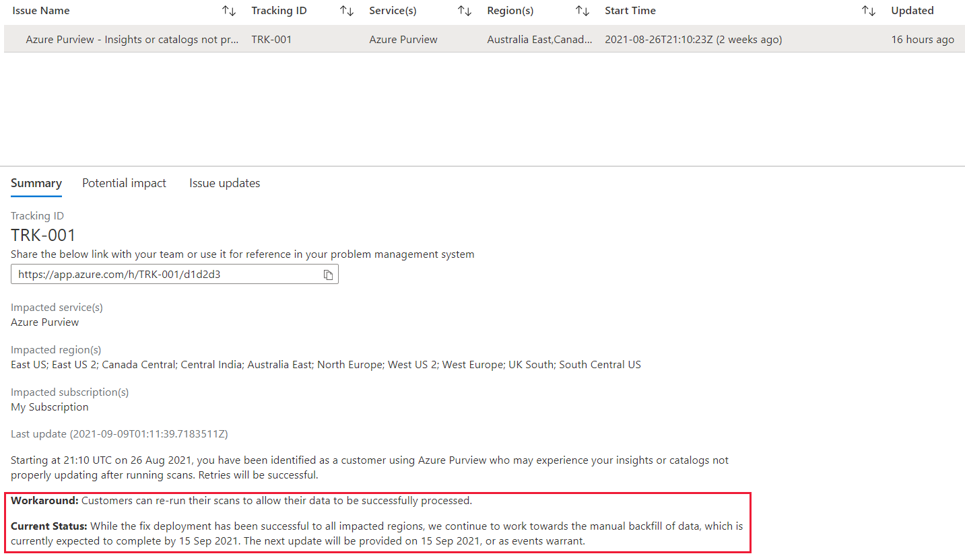Screen dimensions: 965x560
Task: Select the Azure Purview issue name cell
Action: (x=132, y=40)
